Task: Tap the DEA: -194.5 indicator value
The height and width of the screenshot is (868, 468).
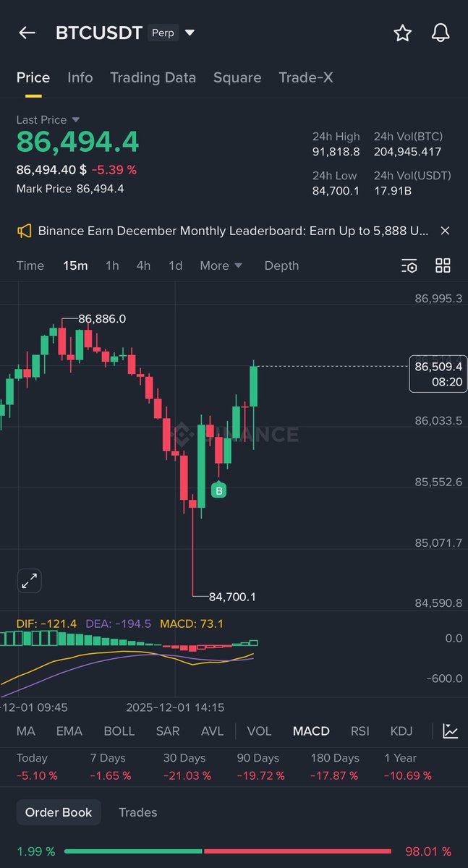Action: tap(119, 624)
